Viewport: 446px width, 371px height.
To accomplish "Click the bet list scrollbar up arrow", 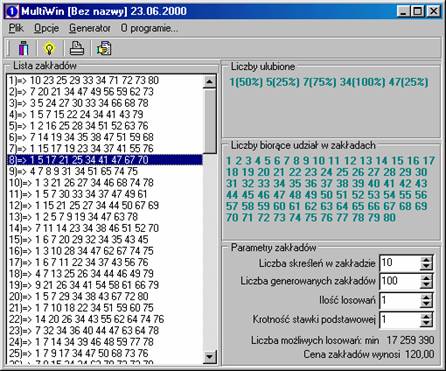I will [210, 82].
